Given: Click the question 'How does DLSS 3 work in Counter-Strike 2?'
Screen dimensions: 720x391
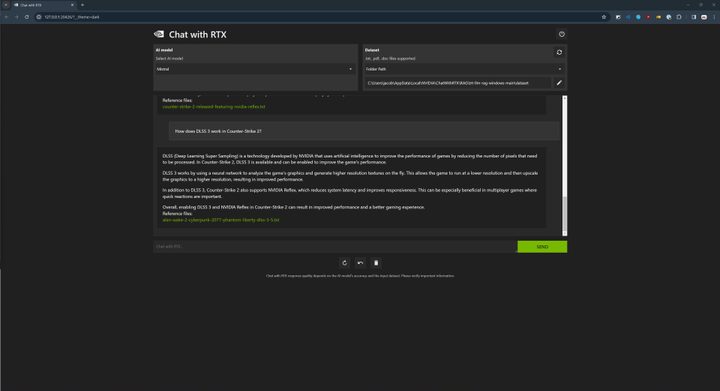Looking at the screenshot, I should (x=218, y=131).
